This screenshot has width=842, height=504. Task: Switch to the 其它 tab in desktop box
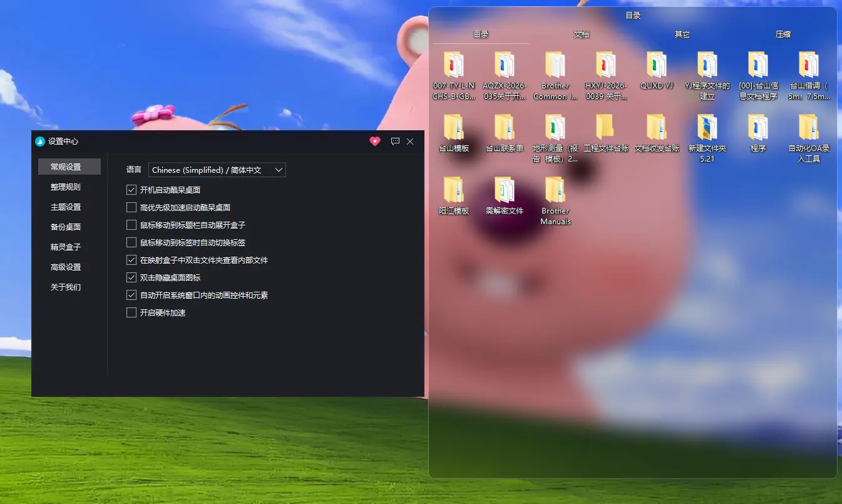[682, 34]
